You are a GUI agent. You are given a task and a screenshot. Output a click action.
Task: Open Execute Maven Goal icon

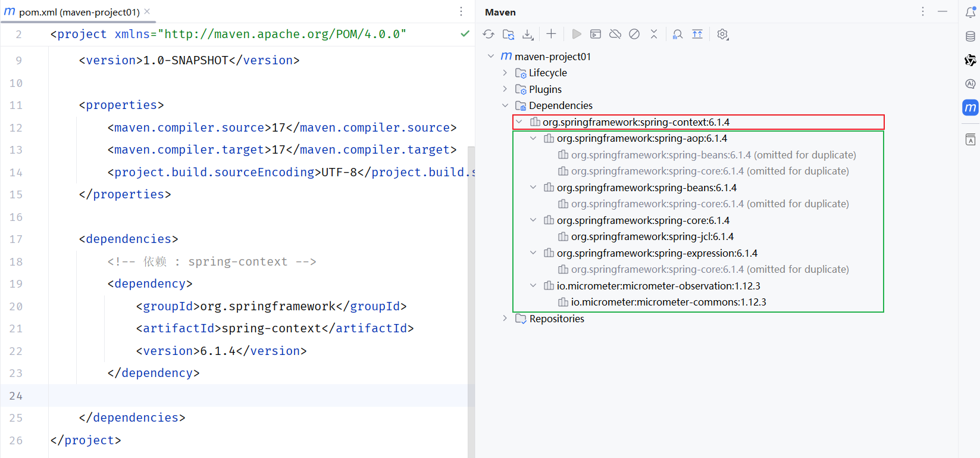596,34
